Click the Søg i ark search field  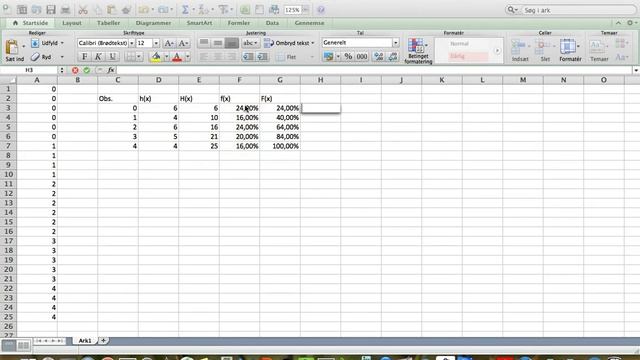point(578,10)
